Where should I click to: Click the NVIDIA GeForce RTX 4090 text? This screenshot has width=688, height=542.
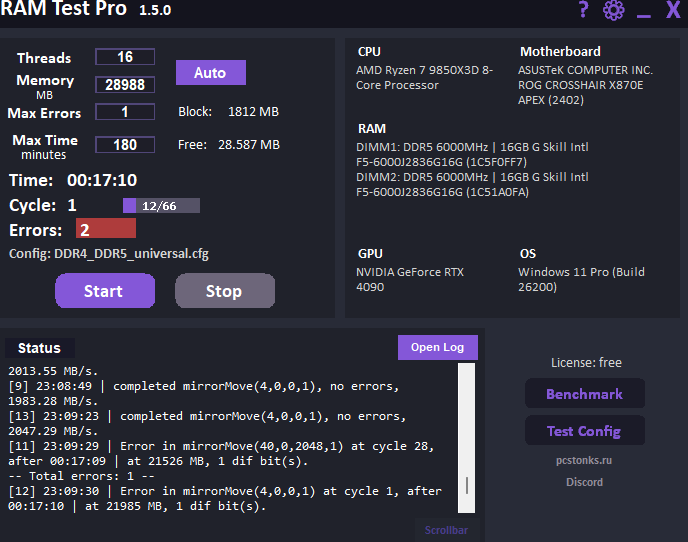point(410,280)
